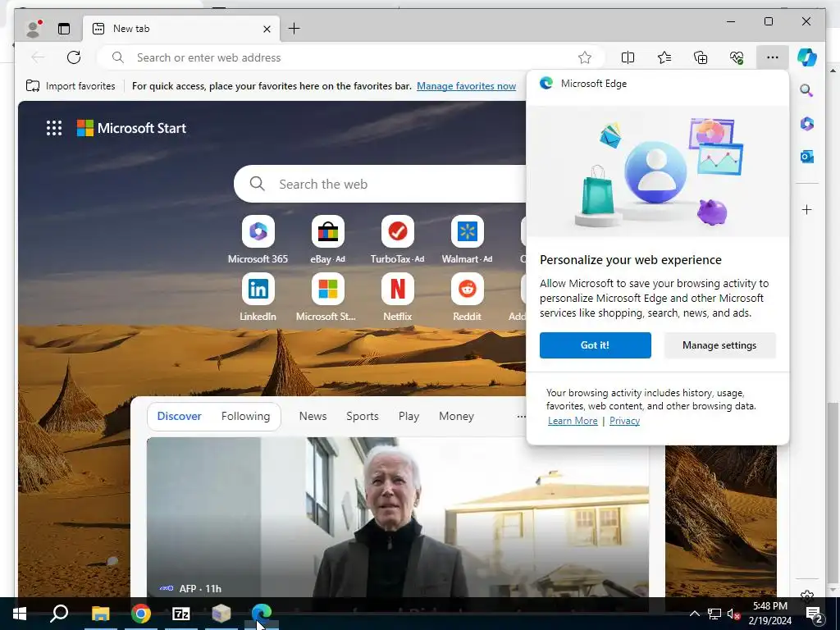This screenshot has width=840, height=630.
Task: Open taskbar Search
Action: (x=59, y=614)
